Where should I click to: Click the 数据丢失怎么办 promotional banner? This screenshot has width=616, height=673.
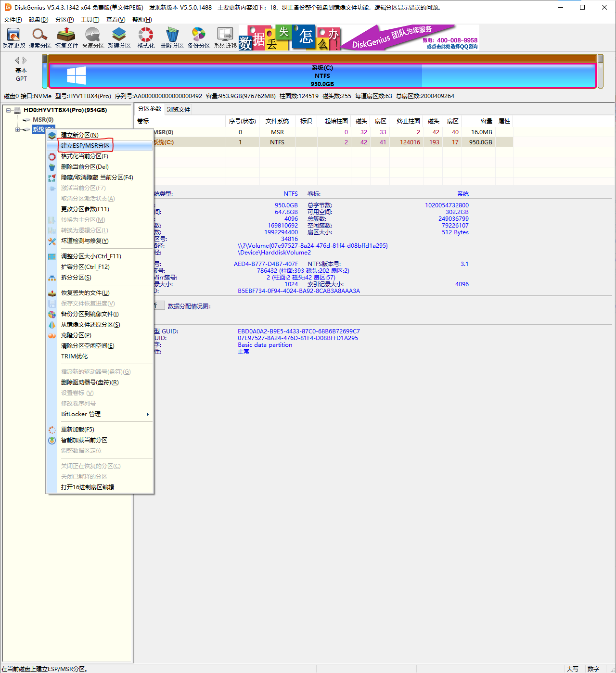tap(290, 38)
